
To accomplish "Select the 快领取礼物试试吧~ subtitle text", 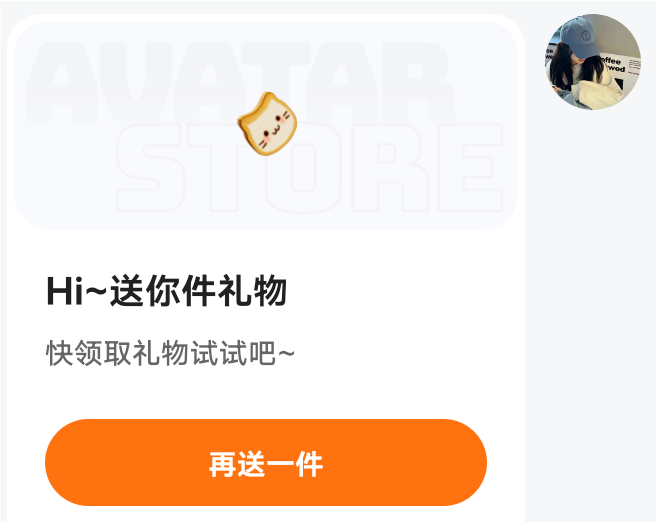I will tap(170, 353).
